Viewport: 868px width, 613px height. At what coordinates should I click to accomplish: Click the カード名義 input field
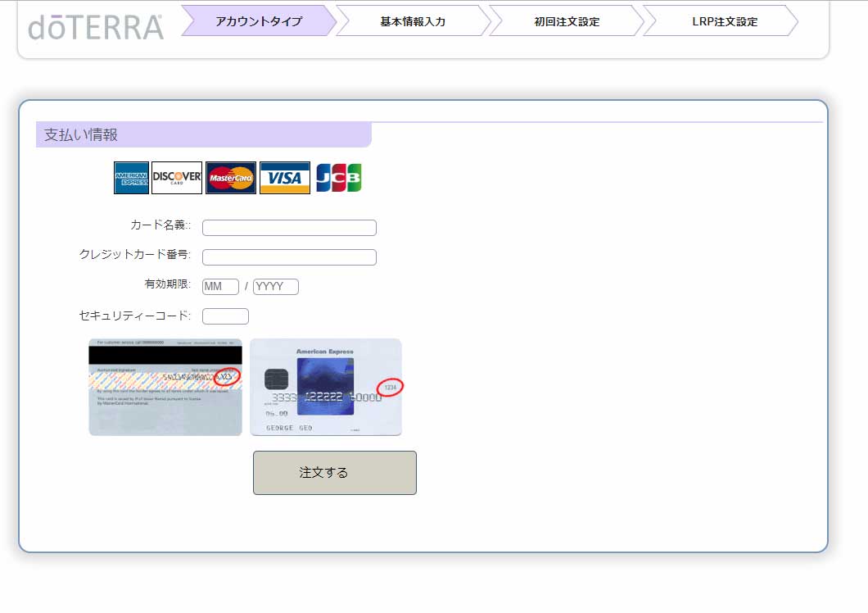point(289,227)
